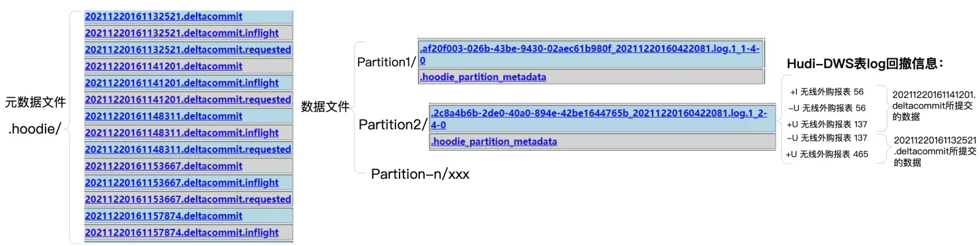Open 20211220161153667.deltacommit.requested link
Viewport: 980px width, 246px height.
188,199
